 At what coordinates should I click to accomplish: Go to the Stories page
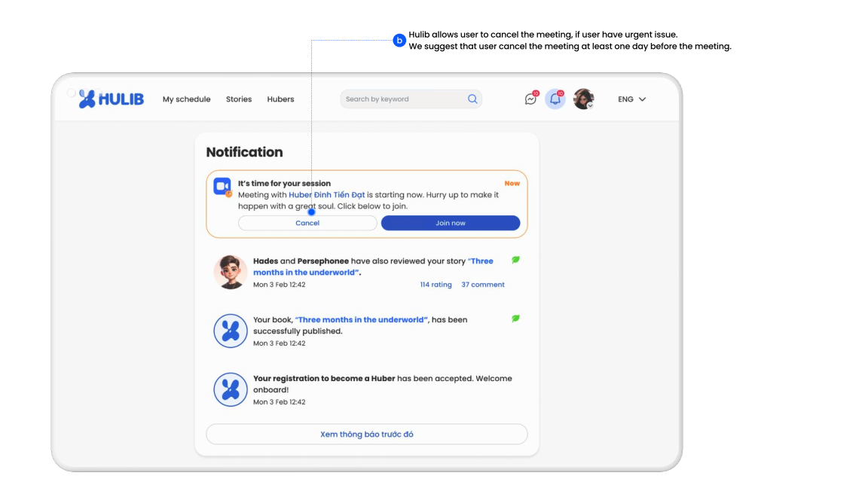pyautogui.click(x=239, y=99)
